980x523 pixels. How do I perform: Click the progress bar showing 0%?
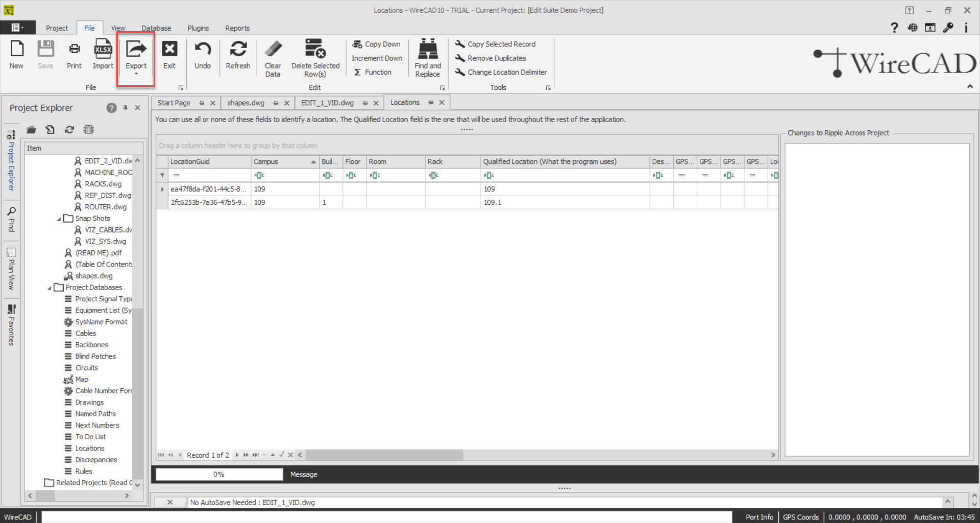[219, 474]
